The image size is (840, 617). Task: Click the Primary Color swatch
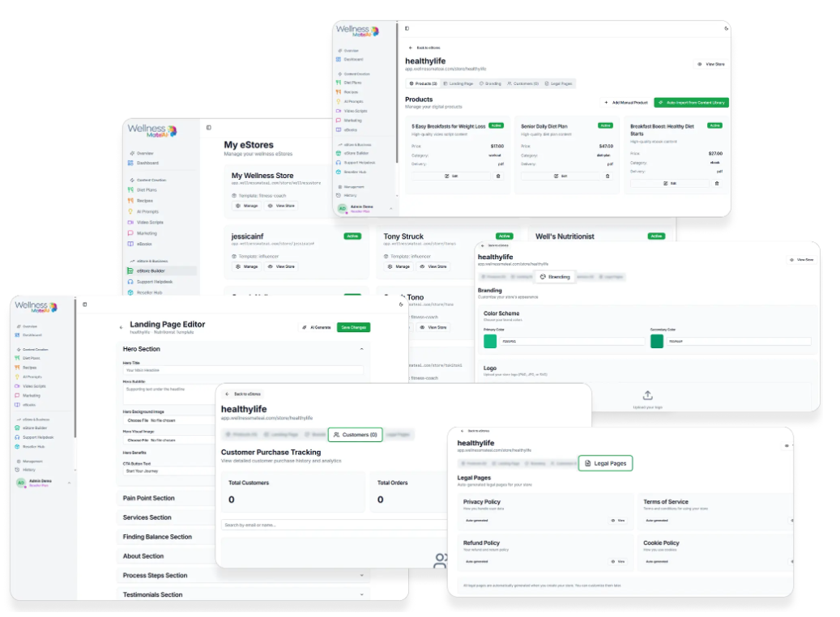point(490,341)
